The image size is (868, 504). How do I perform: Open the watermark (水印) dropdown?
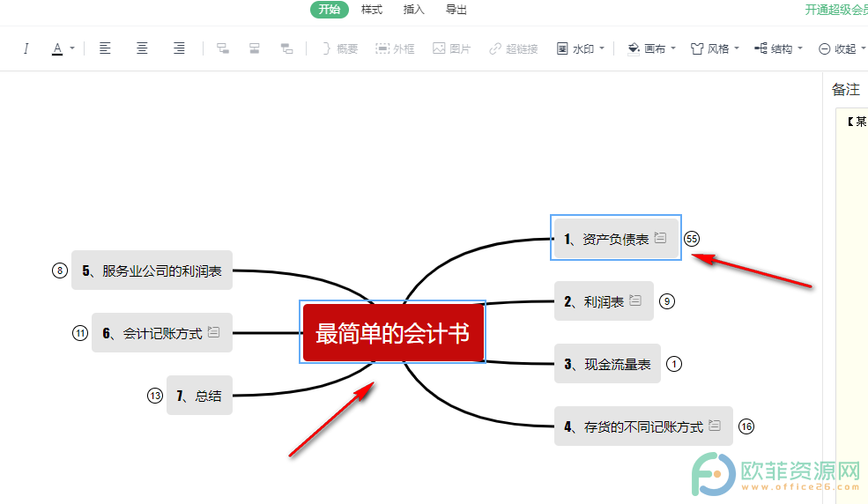tap(580, 48)
